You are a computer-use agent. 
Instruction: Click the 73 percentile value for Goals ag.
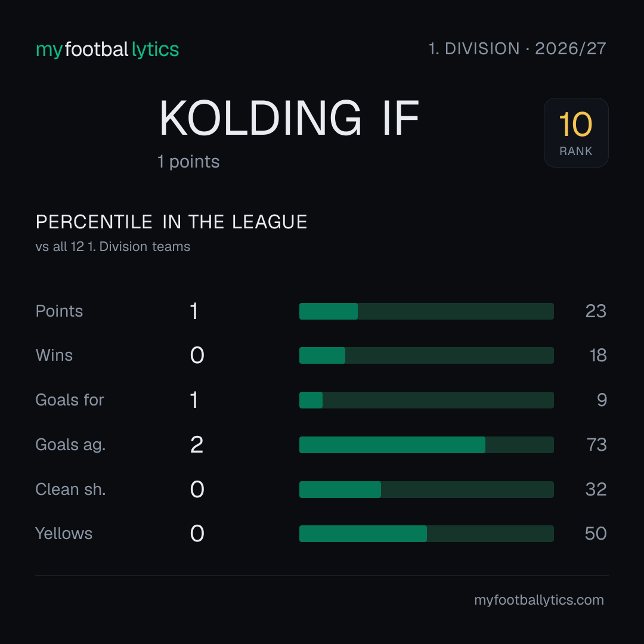pos(597,445)
